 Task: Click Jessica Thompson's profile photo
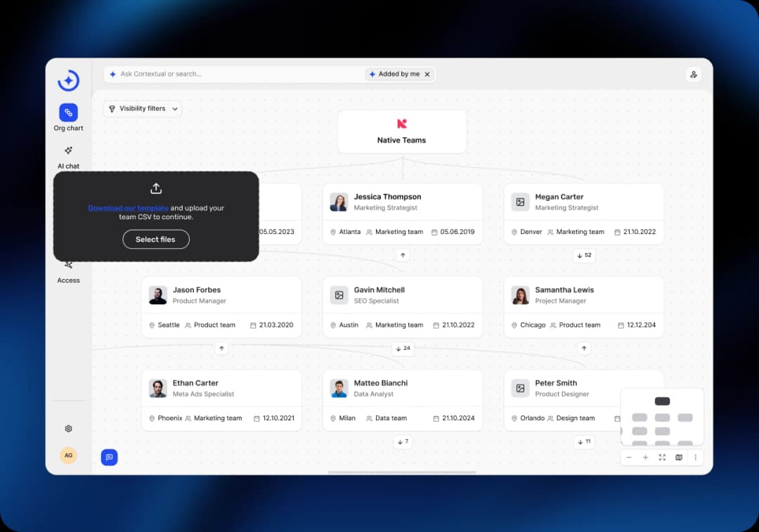coord(339,202)
